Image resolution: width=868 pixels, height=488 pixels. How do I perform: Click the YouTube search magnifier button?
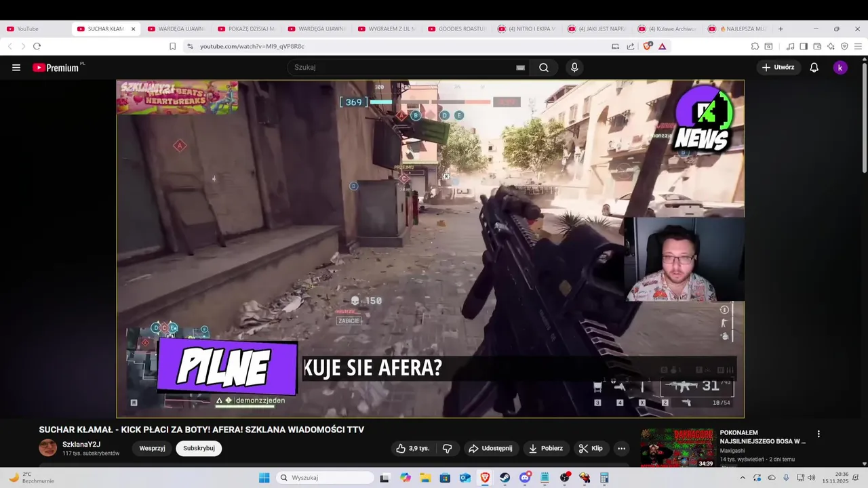544,67
